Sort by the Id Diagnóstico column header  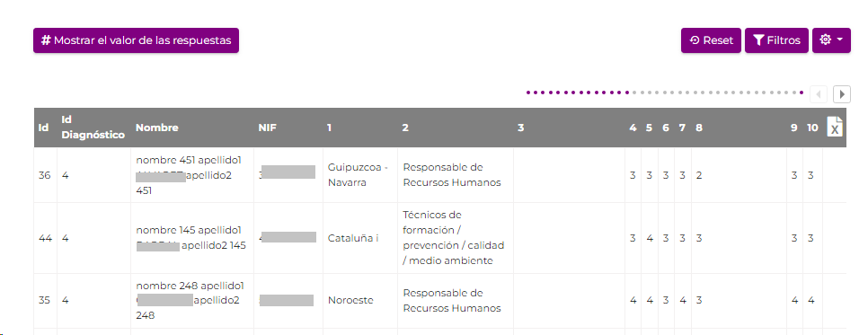pyautogui.click(x=93, y=128)
